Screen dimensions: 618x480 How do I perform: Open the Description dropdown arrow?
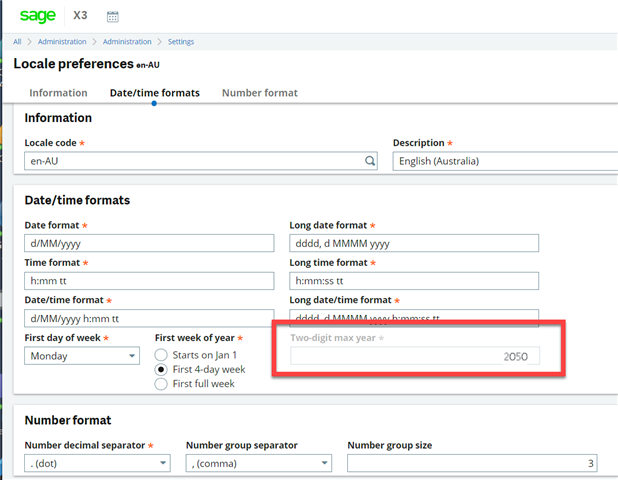pos(610,161)
